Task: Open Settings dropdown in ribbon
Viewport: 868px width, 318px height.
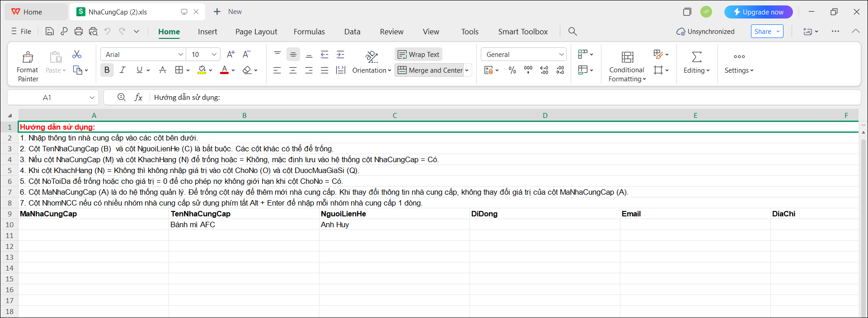Action: (739, 70)
